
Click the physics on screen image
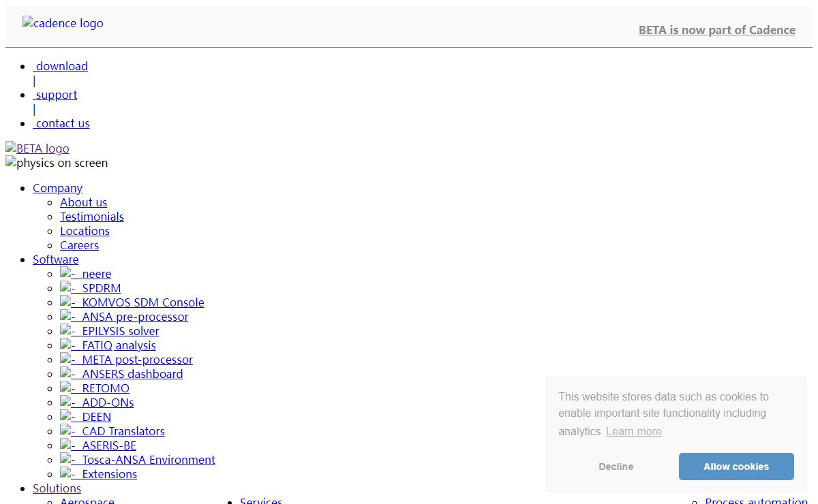point(57,163)
